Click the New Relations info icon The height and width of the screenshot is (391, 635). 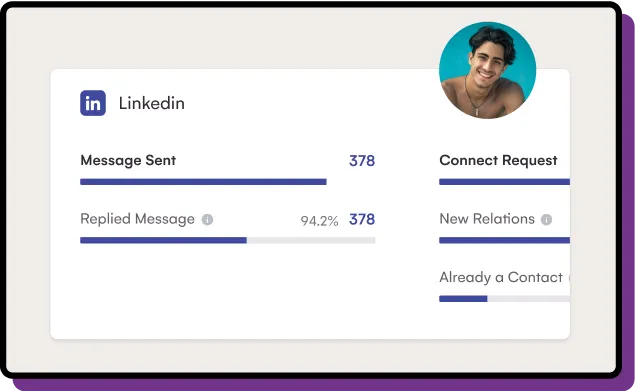[546, 220]
